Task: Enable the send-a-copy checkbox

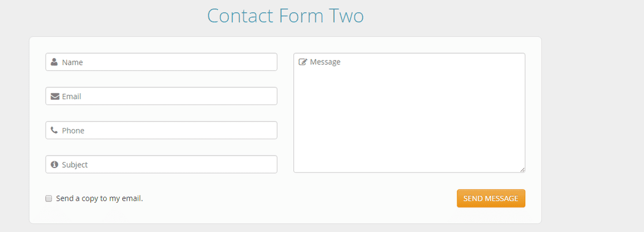Action: [x=49, y=198]
